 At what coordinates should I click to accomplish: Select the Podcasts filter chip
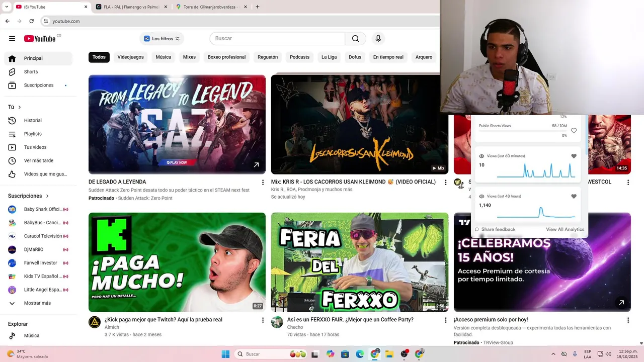(x=299, y=57)
